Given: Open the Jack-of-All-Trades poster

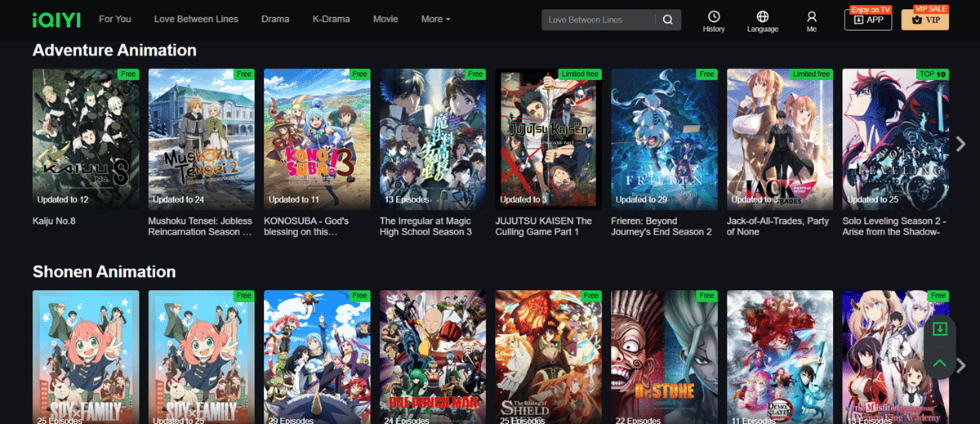Looking at the screenshot, I should pyautogui.click(x=780, y=139).
